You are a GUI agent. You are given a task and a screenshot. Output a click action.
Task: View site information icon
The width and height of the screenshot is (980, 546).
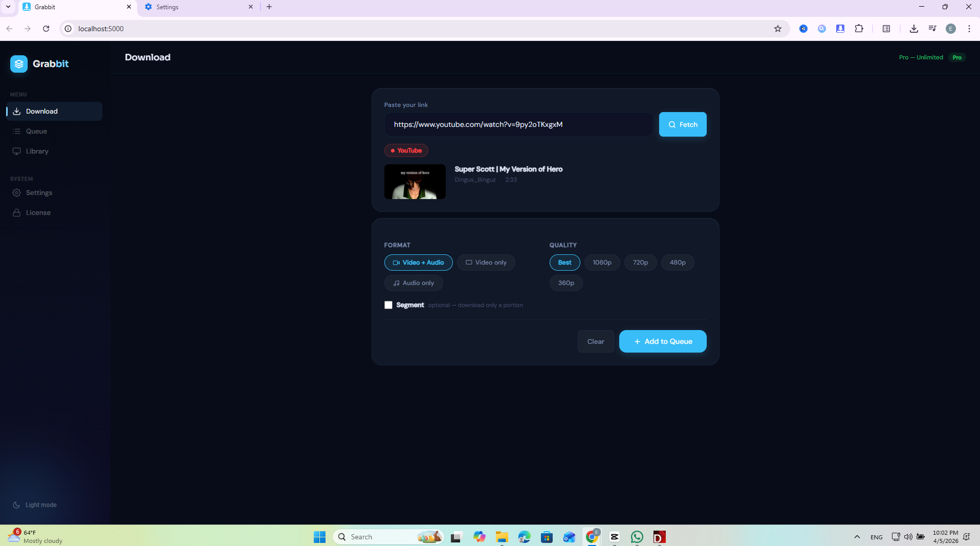pos(68,29)
